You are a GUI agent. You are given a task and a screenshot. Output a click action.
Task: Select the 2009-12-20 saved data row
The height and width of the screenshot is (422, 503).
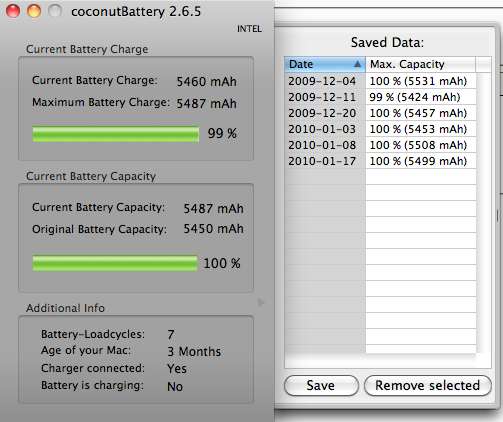click(380, 113)
